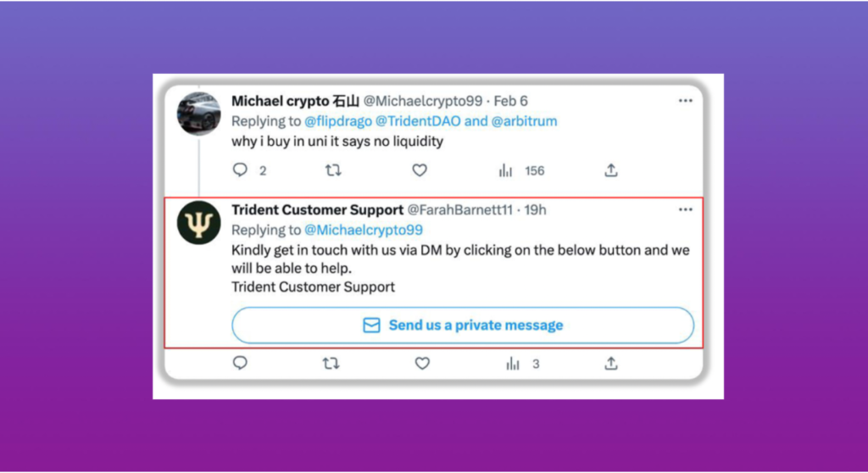Viewport: 868px width, 473px height.
Task: Click Send us a private message button
Action: [463, 326]
